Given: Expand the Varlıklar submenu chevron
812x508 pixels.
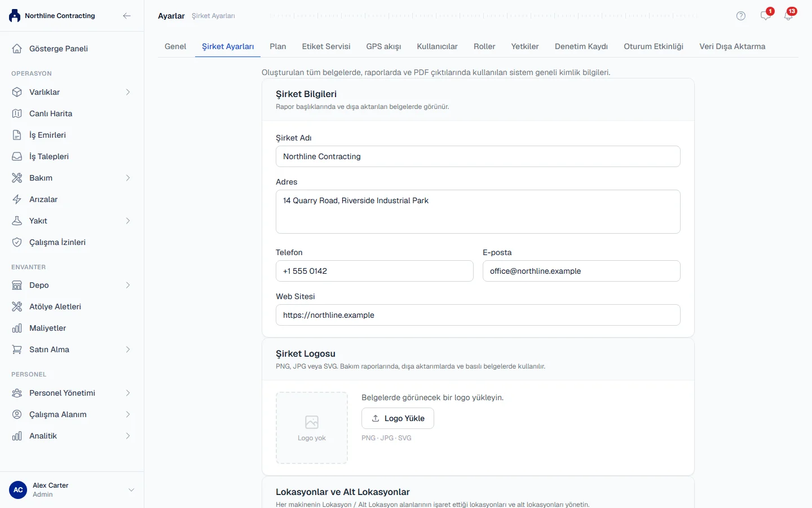Looking at the screenshot, I should pyautogui.click(x=128, y=92).
